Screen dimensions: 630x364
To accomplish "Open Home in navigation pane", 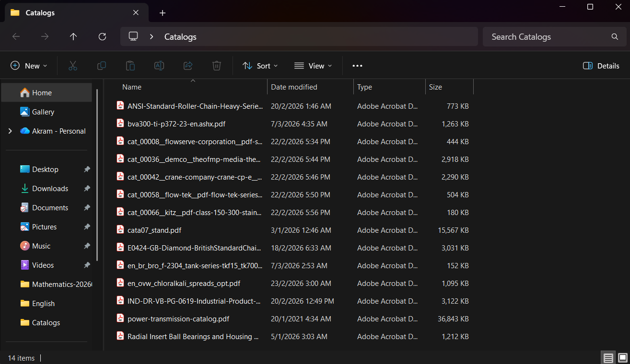I will coord(47,92).
